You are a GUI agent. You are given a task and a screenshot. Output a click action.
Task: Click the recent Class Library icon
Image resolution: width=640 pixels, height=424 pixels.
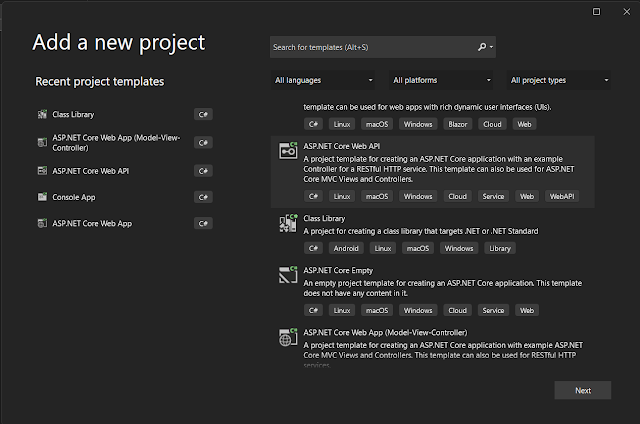point(42,115)
